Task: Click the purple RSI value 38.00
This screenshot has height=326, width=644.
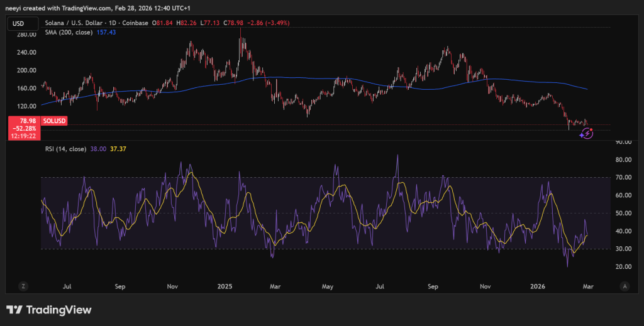Action: click(98, 149)
